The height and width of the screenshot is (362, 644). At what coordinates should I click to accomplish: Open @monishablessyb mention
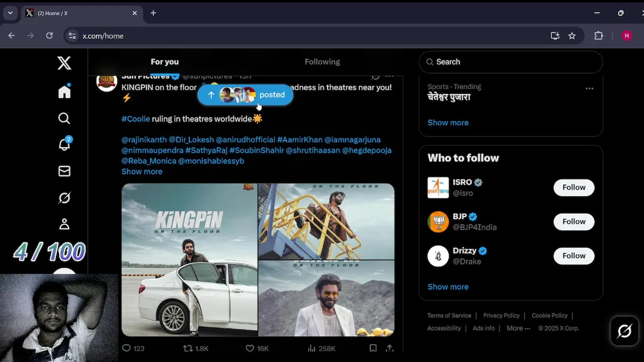click(211, 161)
